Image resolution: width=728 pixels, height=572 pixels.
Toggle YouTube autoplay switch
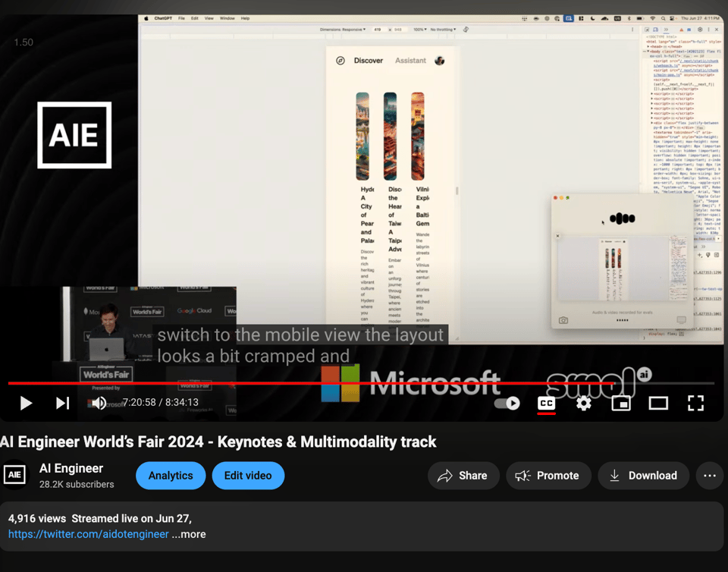click(507, 403)
